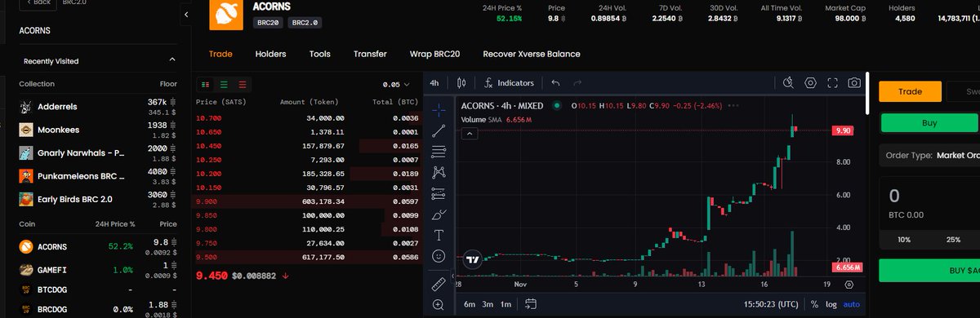Open Recover Xverse Balance tab
The height and width of the screenshot is (318, 980).
pos(532,54)
